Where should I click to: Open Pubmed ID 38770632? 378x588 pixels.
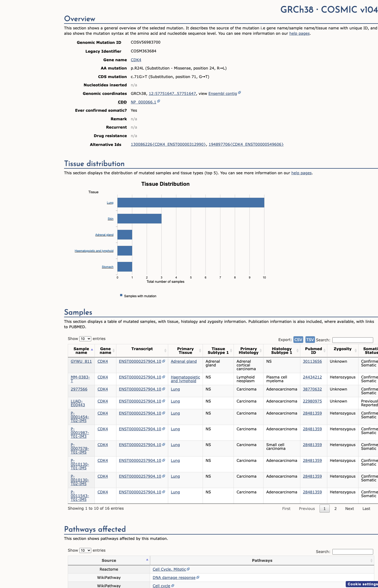click(312, 389)
